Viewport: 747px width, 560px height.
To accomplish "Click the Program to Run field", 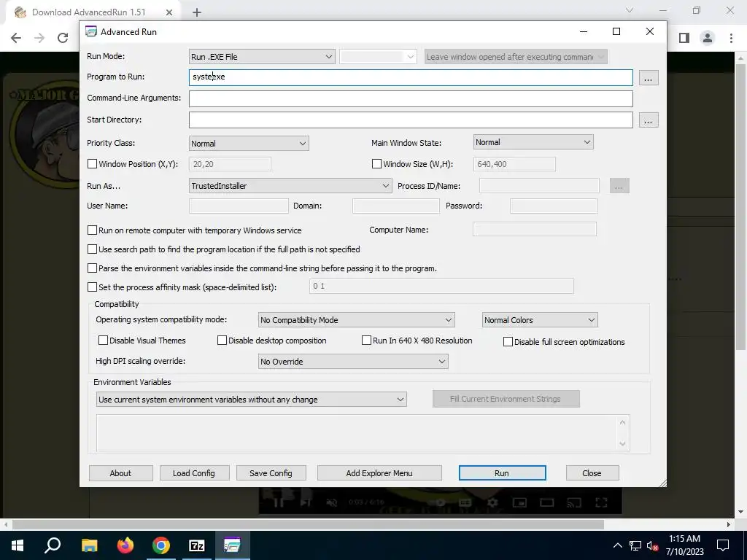I will click(411, 77).
